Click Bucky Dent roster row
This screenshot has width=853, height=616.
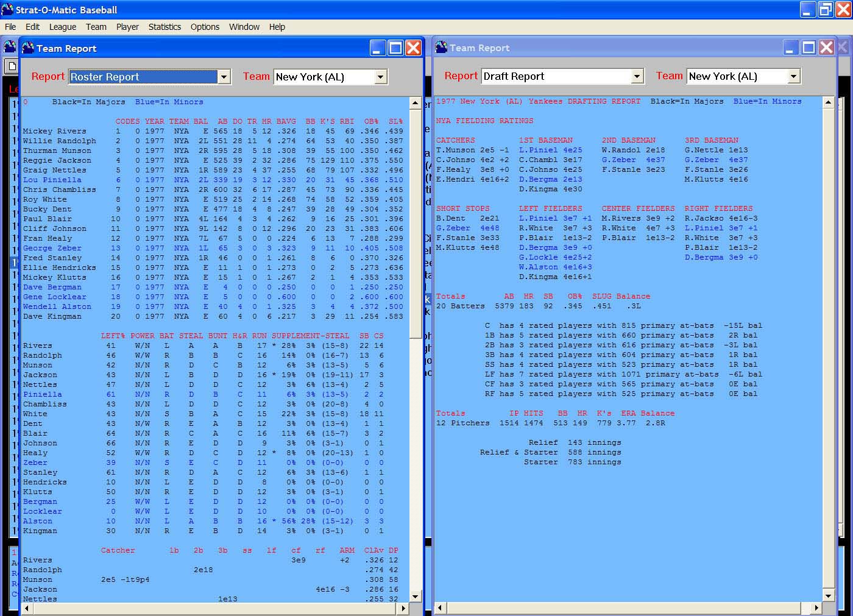point(213,209)
